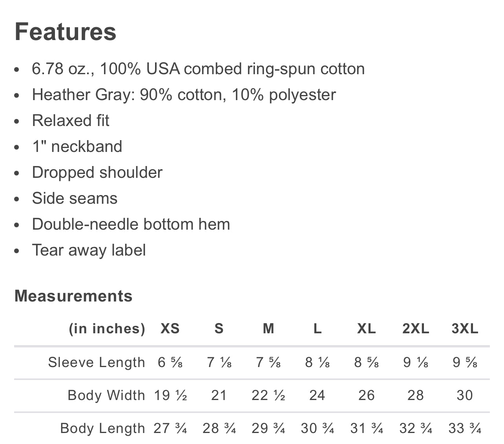Click the Features heading
This screenshot has height=444, width=504.
point(66,32)
